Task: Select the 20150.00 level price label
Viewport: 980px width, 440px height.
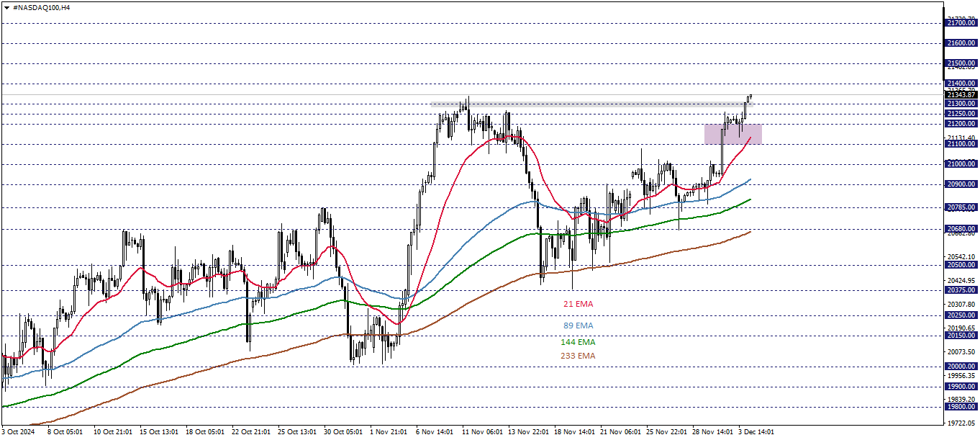Action: coord(961,336)
